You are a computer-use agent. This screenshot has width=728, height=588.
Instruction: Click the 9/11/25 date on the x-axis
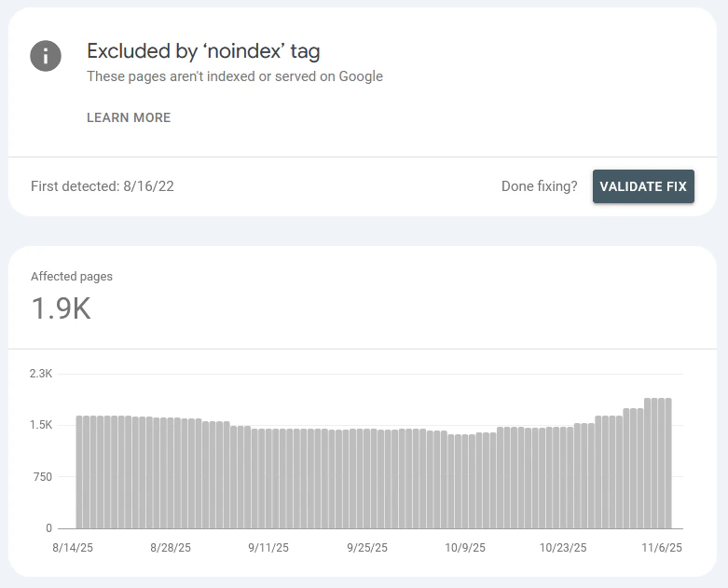[269, 548]
